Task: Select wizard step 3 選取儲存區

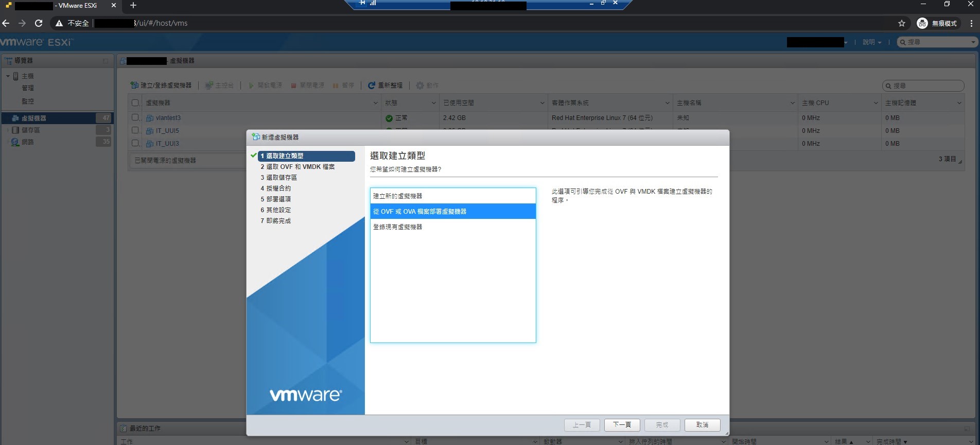Action: [x=278, y=178]
